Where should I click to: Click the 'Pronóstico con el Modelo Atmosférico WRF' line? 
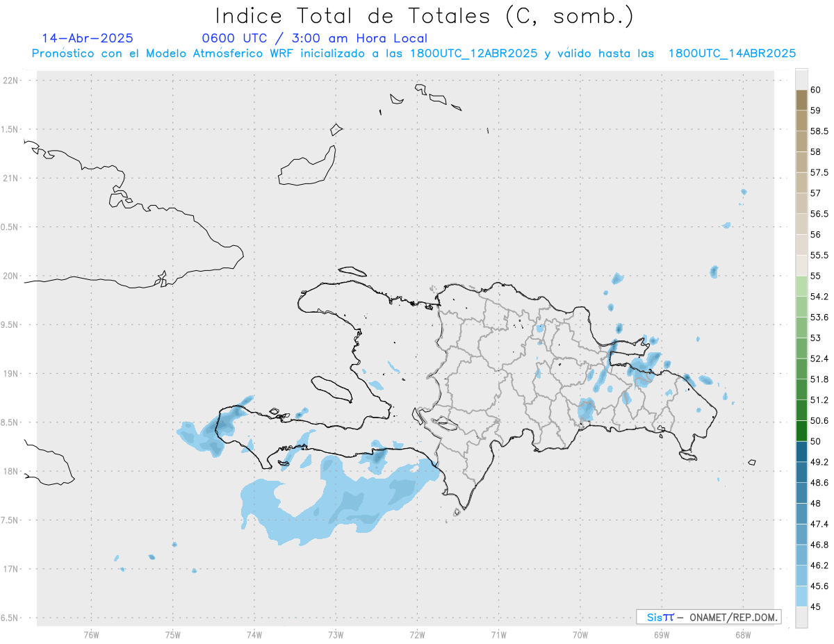coord(414,53)
